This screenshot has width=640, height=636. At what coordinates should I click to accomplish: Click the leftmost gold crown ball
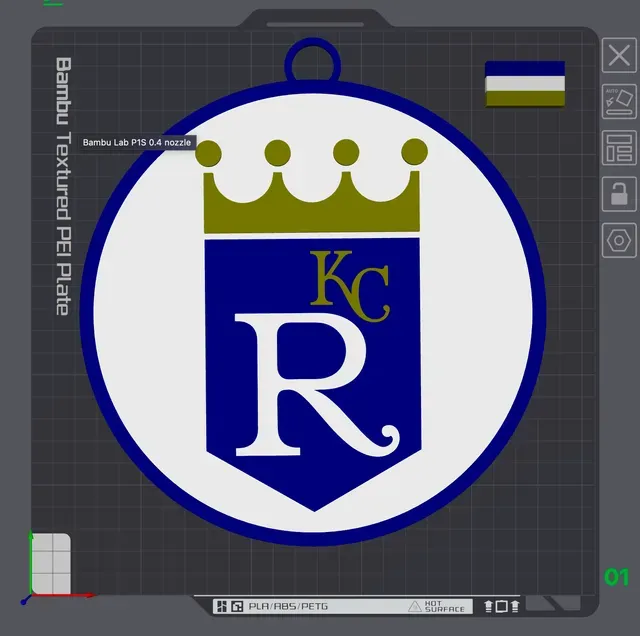click(x=209, y=153)
